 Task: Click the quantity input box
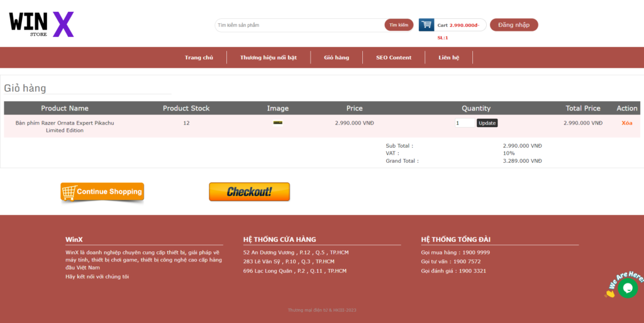pos(465,123)
